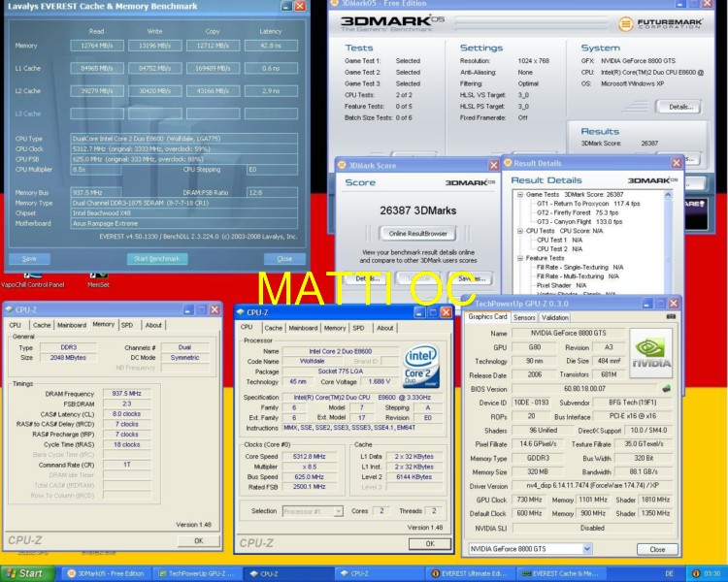The image size is (728, 582).
Task: Click the NVIDIA logo in GPU-Z
Action: pos(649,351)
